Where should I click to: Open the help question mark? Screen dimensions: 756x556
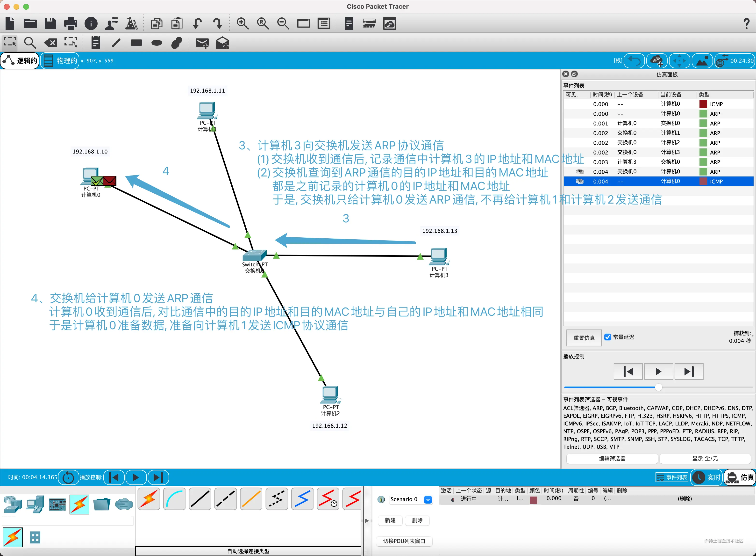tap(746, 23)
